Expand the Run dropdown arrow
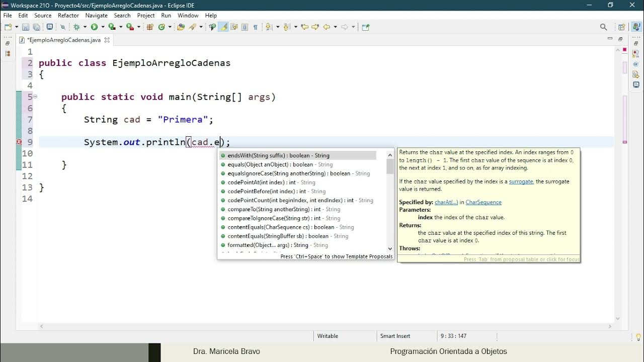This screenshot has height=362, width=644. [103, 27]
